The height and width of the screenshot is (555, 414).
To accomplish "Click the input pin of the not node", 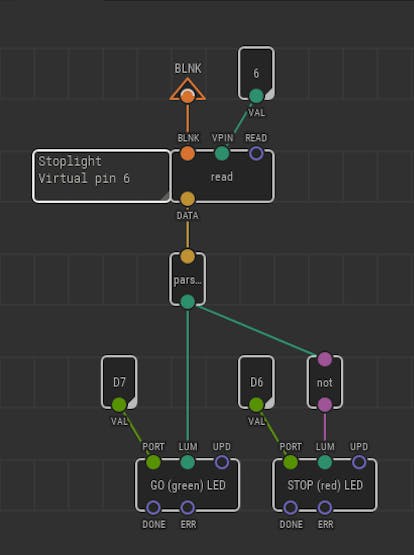I will [x=325, y=359].
